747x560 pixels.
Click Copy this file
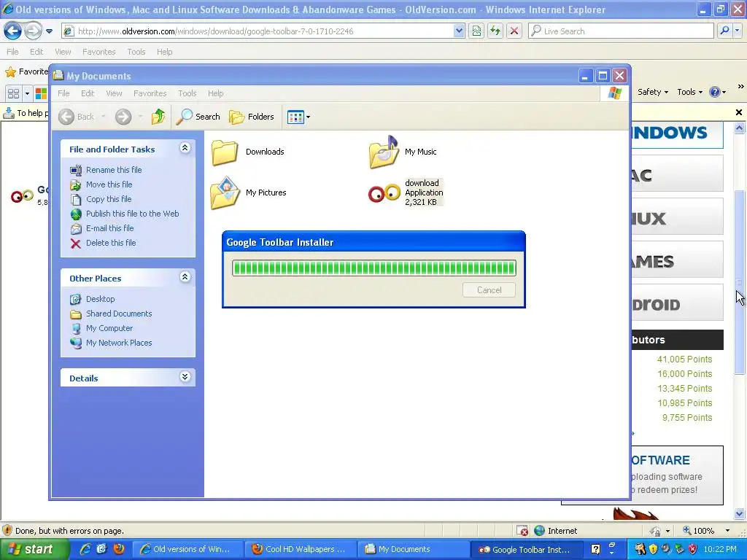point(109,199)
